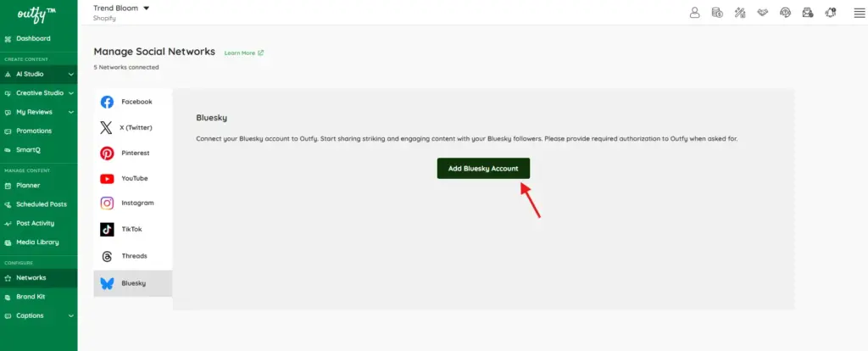Click the handshake partner icon

[762, 12]
